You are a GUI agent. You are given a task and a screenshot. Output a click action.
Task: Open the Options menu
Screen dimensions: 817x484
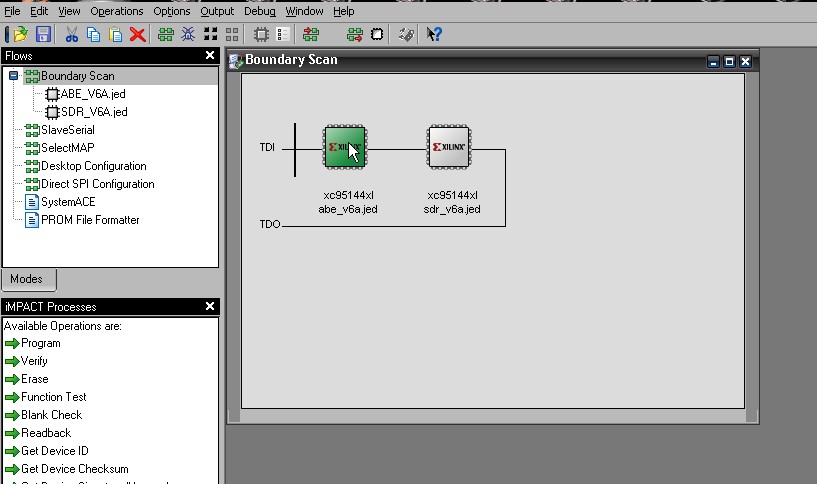click(171, 11)
